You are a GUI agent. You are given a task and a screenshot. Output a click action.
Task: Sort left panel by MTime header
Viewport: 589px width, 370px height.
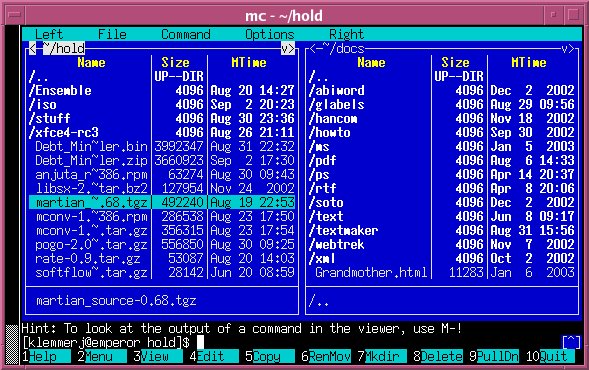[x=249, y=62]
